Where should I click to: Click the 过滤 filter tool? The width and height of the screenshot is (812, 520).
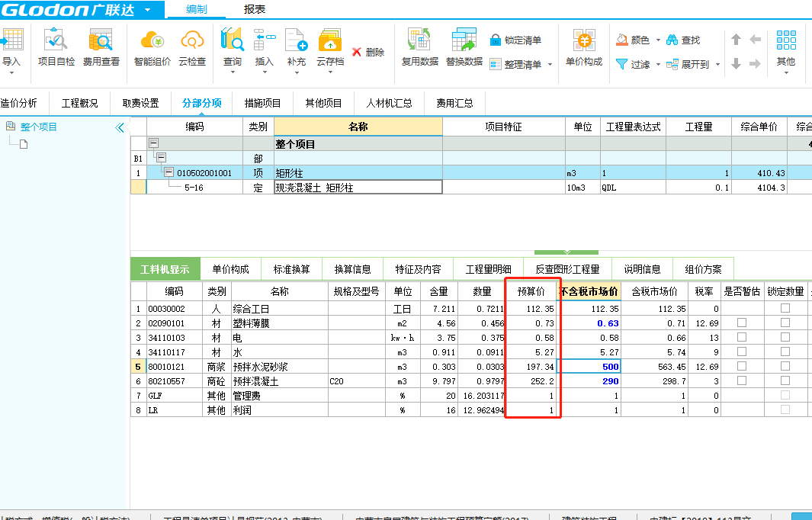pyautogui.click(x=633, y=64)
